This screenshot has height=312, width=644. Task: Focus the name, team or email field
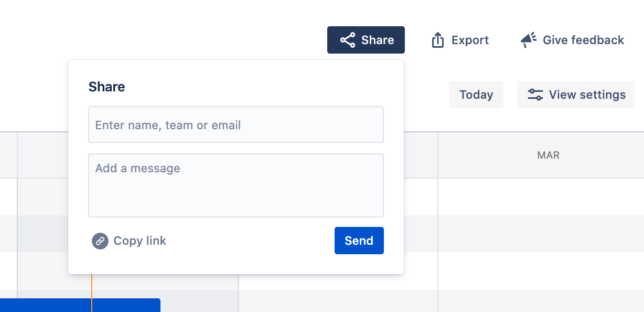(235, 125)
